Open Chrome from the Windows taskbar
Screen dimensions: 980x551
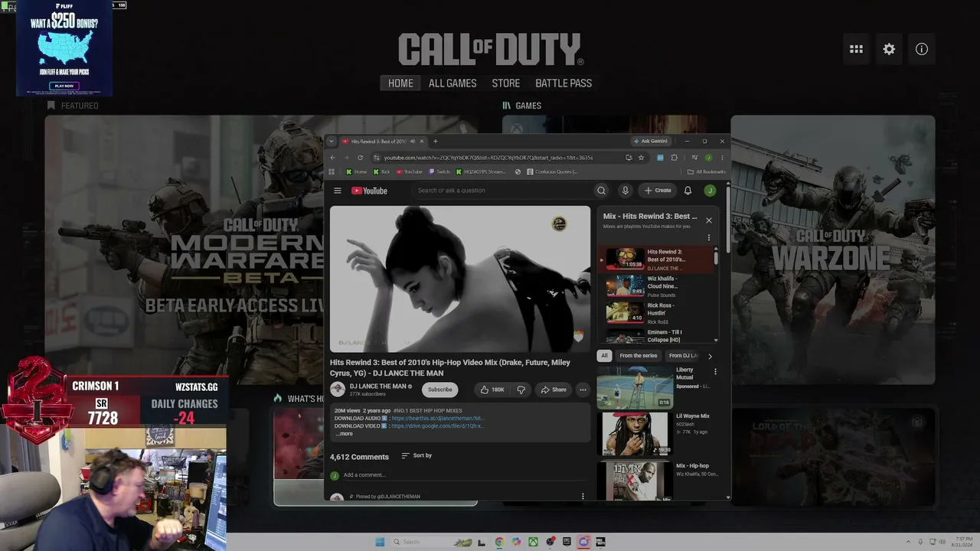click(499, 542)
